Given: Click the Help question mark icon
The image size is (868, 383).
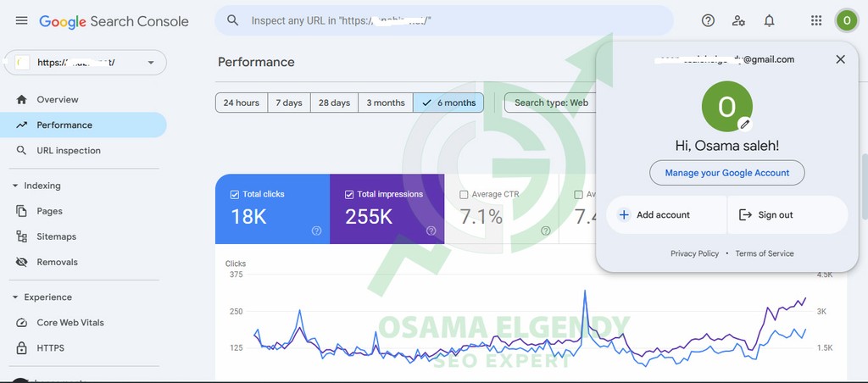Looking at the screenshot, I should [x=708, y=20].
